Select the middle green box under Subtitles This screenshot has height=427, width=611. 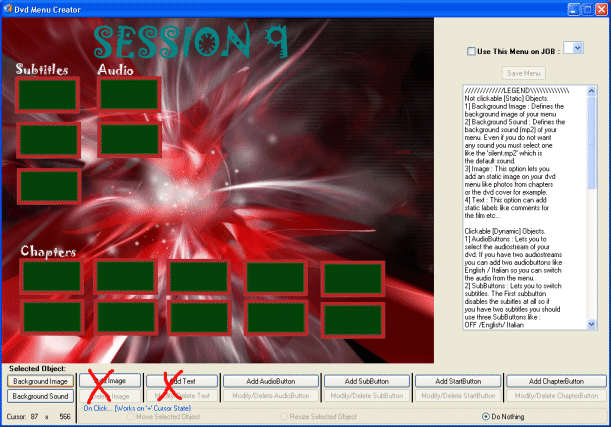pyautogui.click(x=49, y=139)
